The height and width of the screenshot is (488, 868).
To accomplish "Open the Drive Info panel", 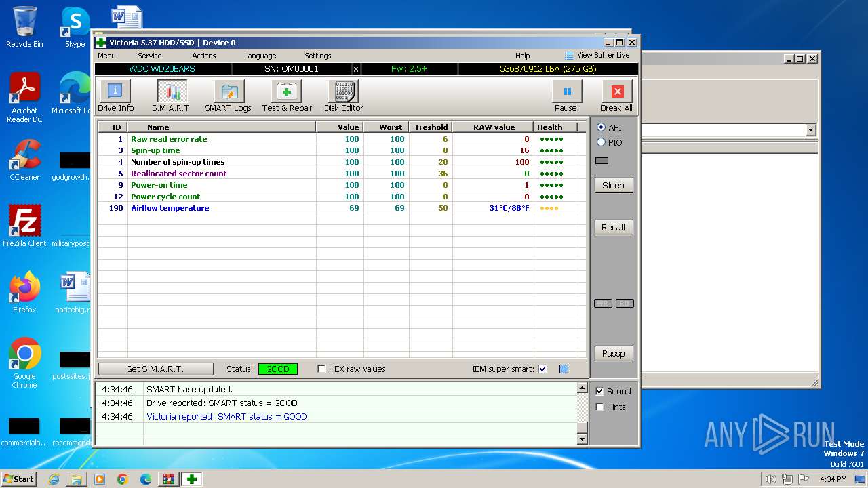I will [x=115, y=96].
